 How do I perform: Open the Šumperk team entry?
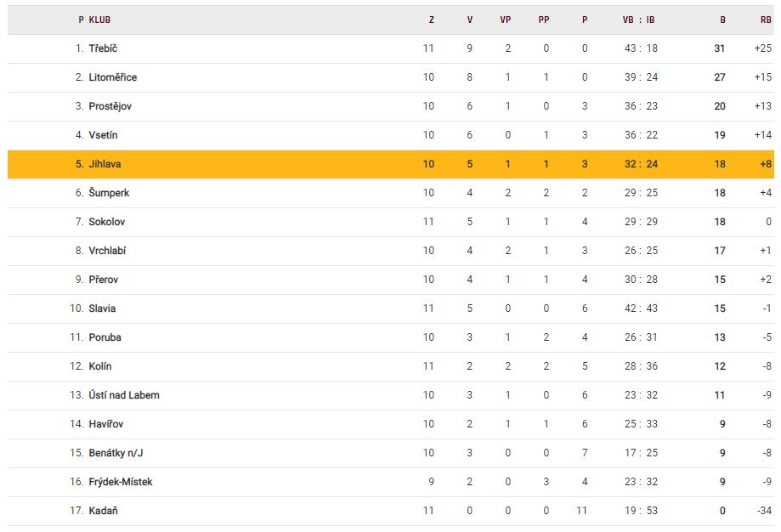pyautogui.click(x=109, y=193)
